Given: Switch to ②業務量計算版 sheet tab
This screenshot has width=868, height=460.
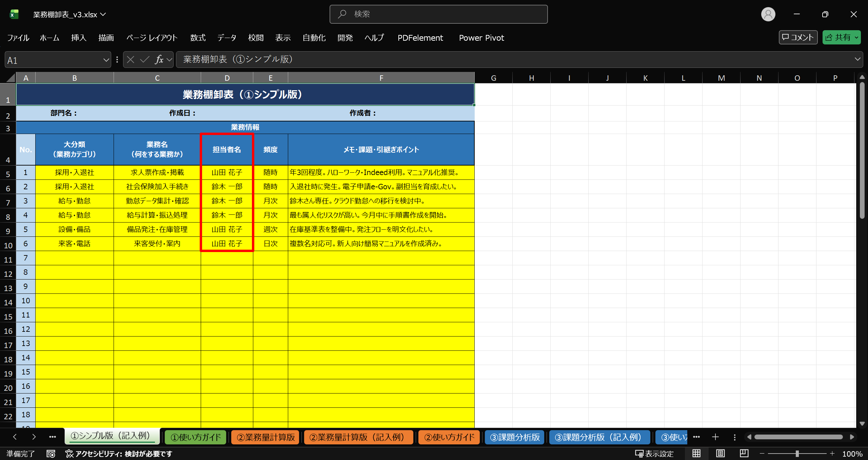Looking at the screenshot, I should pos(265,437).
